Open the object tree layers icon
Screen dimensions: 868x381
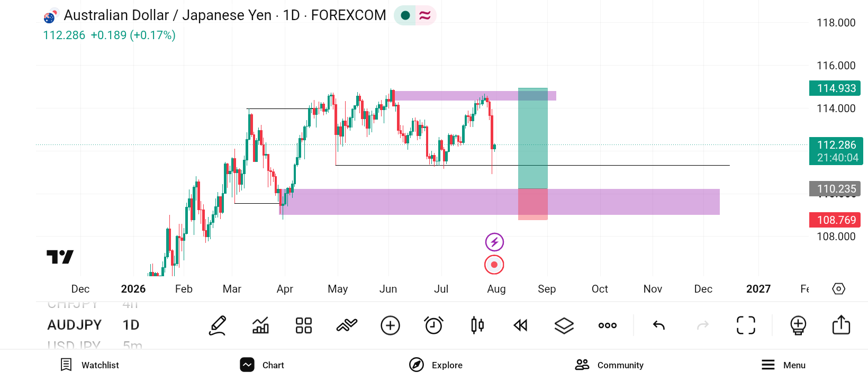[x=564, y=325]
